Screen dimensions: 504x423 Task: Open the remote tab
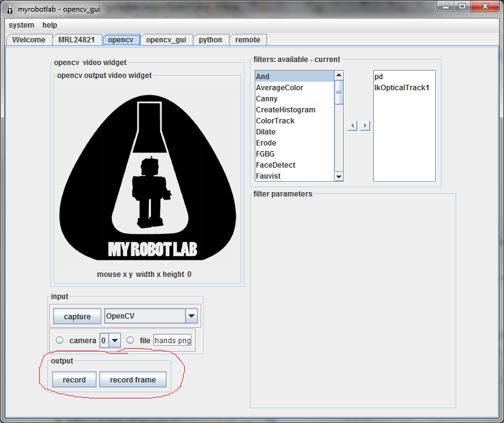[247, 40]
